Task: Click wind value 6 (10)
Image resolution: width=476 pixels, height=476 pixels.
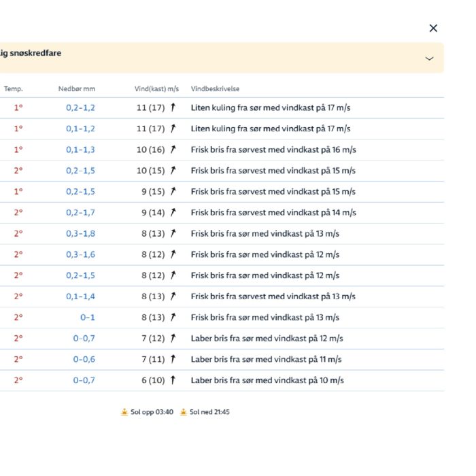Action: click(x=153, y=380)
